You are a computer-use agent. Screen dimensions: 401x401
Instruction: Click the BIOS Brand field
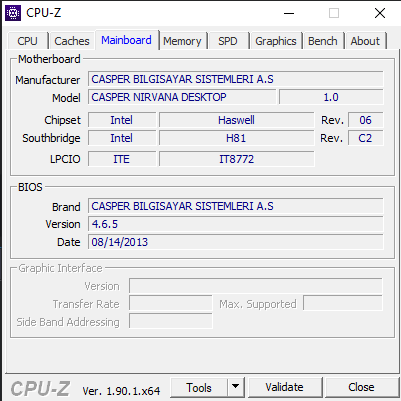236,206
